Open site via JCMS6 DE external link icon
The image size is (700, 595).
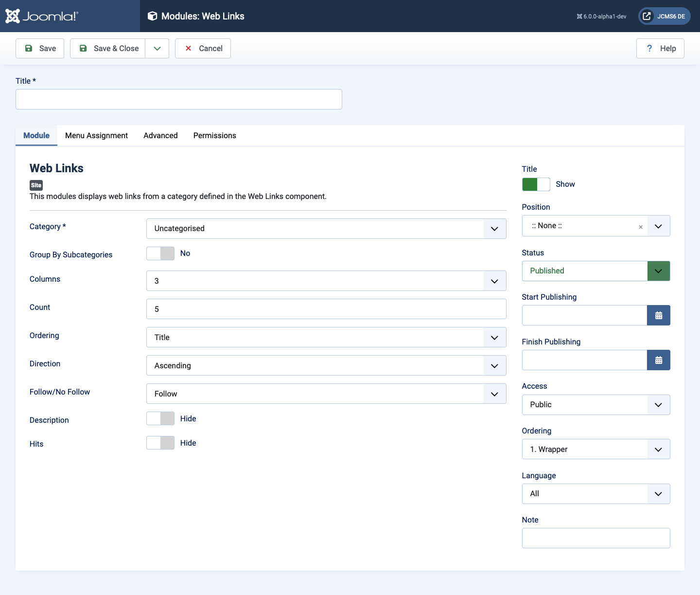pyautogui.click(x=647, y=16)
